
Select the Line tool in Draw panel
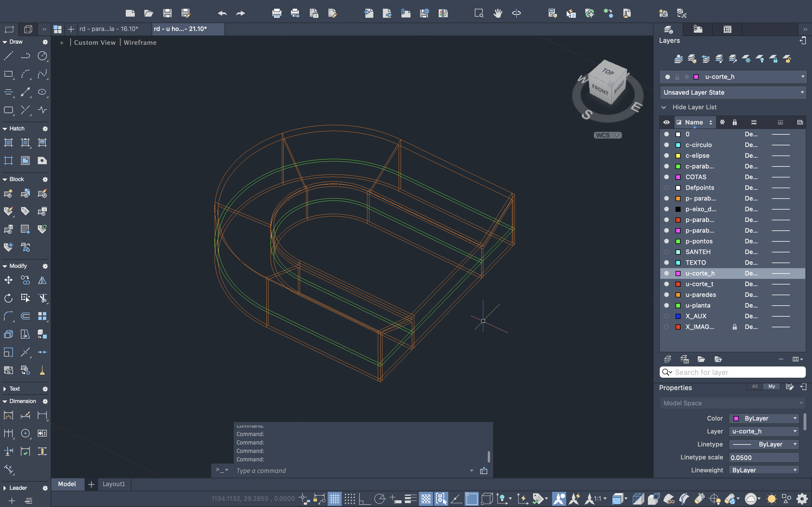tap(8, 56)
